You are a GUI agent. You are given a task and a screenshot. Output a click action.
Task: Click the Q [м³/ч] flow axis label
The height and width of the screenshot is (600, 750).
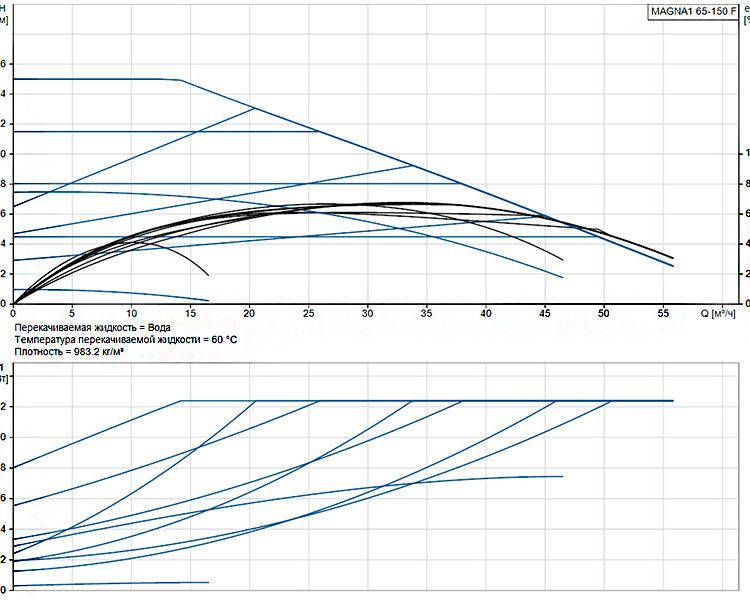[718, 313]
